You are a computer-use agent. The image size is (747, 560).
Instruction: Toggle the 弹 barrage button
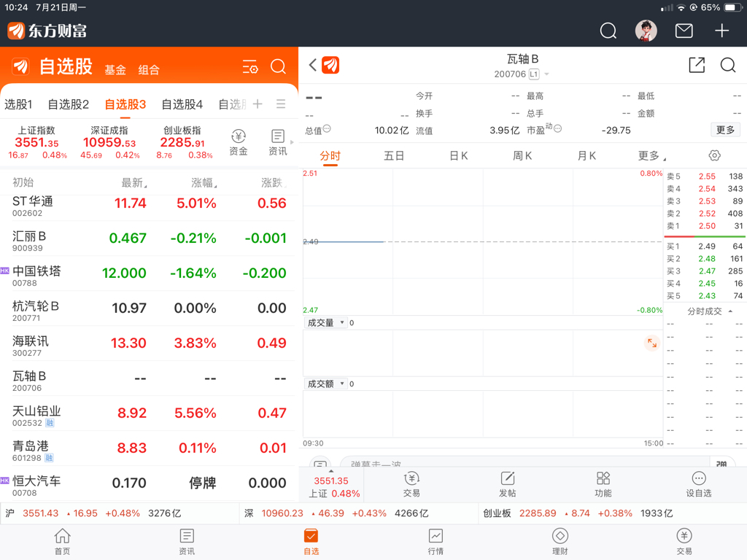pyautogui.click(x=721, y=463)
